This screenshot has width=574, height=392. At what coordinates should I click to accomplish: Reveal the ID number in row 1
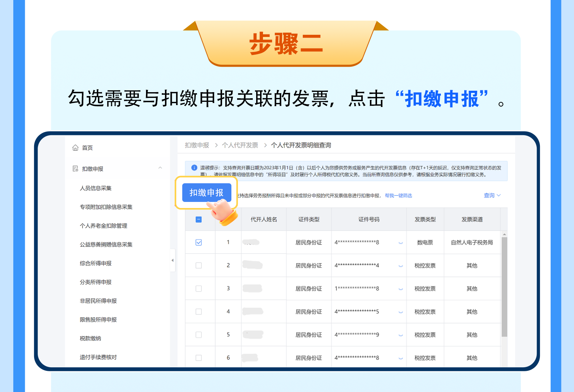pos(401,243)
